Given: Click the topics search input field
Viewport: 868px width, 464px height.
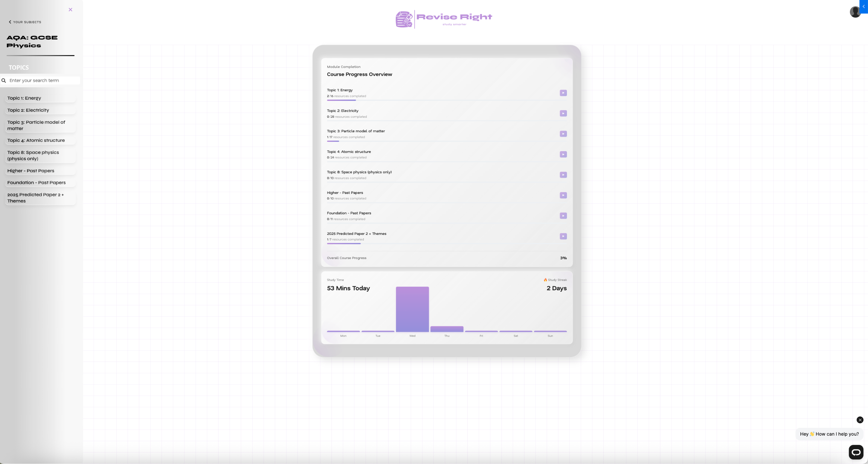Looking at the screenshot, I should point(43,80).
